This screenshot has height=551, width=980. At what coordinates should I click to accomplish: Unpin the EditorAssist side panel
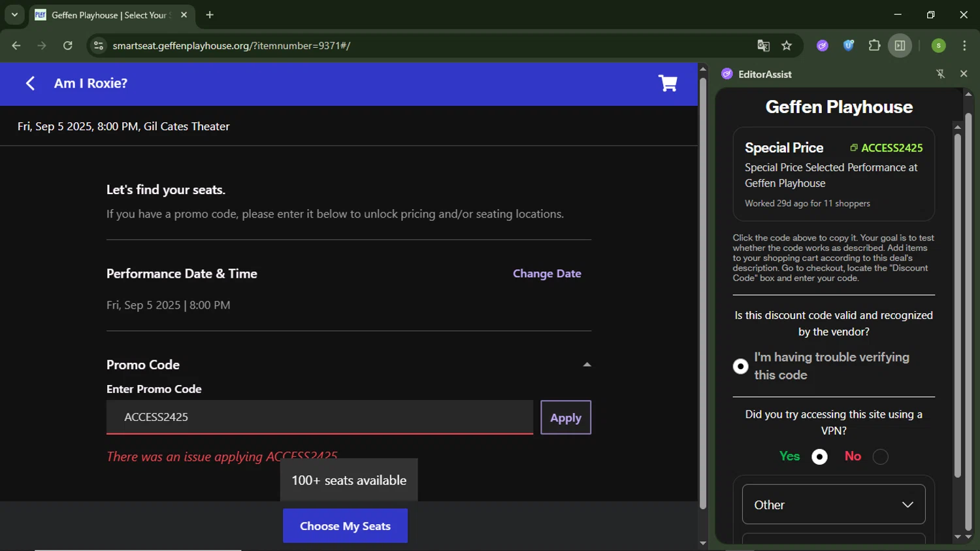tap(941, 74)
